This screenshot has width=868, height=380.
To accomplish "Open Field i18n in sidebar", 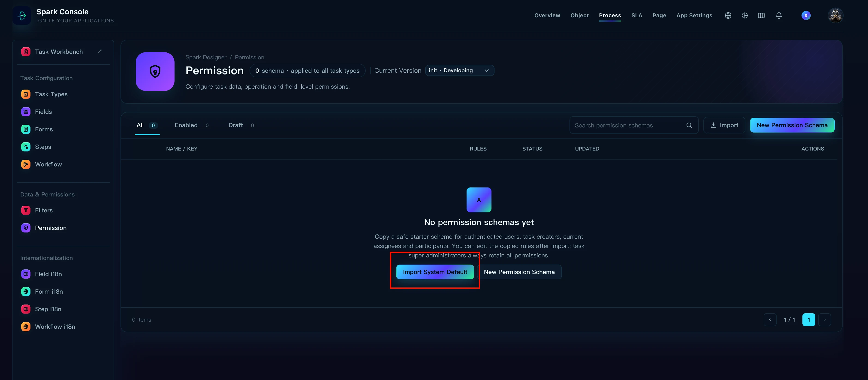I will click(x=63, y=274).
